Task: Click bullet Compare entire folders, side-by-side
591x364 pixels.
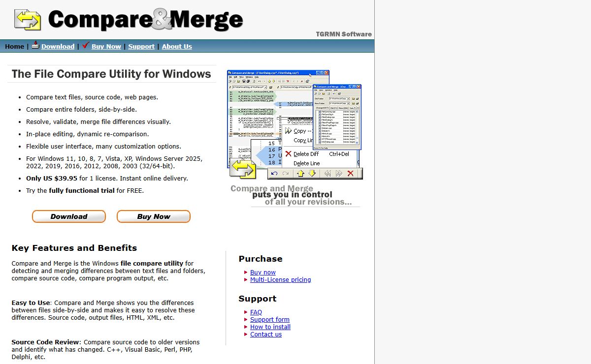Action: click(x=82, y=109)
